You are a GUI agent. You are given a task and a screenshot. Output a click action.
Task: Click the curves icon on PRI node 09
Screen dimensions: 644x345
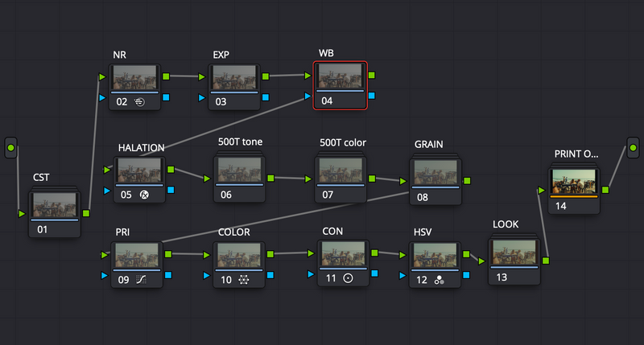point(142,280)
